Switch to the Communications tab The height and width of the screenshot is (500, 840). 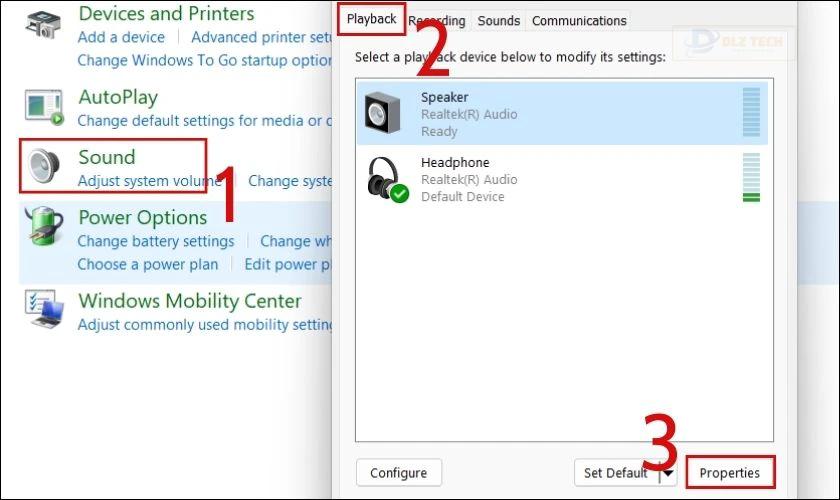pos(579,21)
